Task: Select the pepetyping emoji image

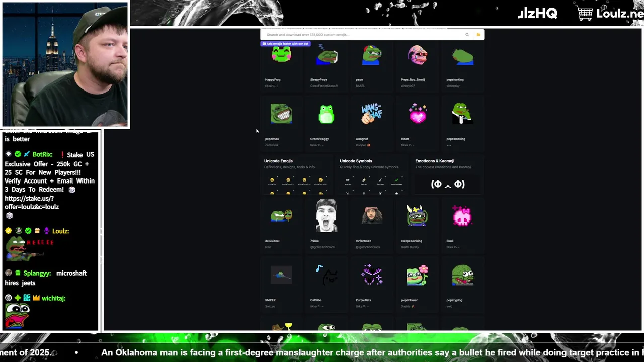Action: point(462,275)
